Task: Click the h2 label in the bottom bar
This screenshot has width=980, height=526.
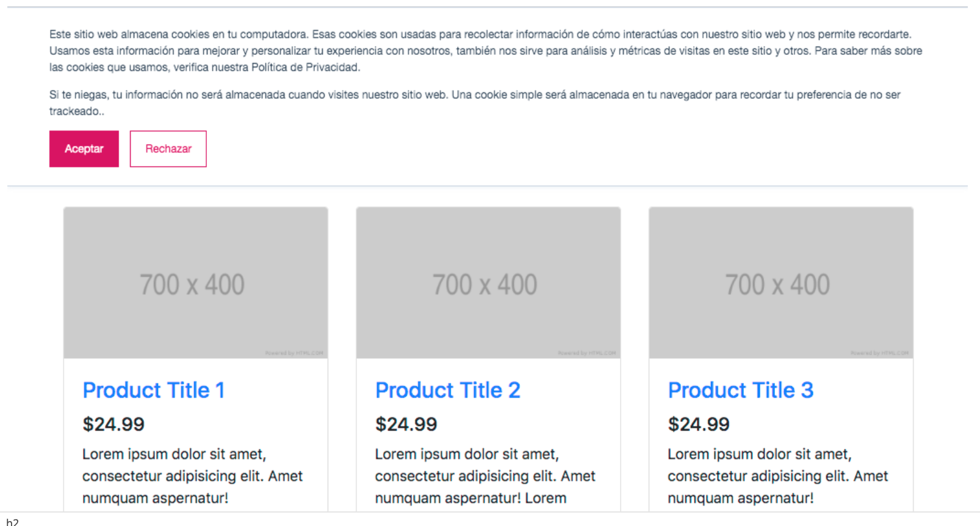Action: click(12, 522)
